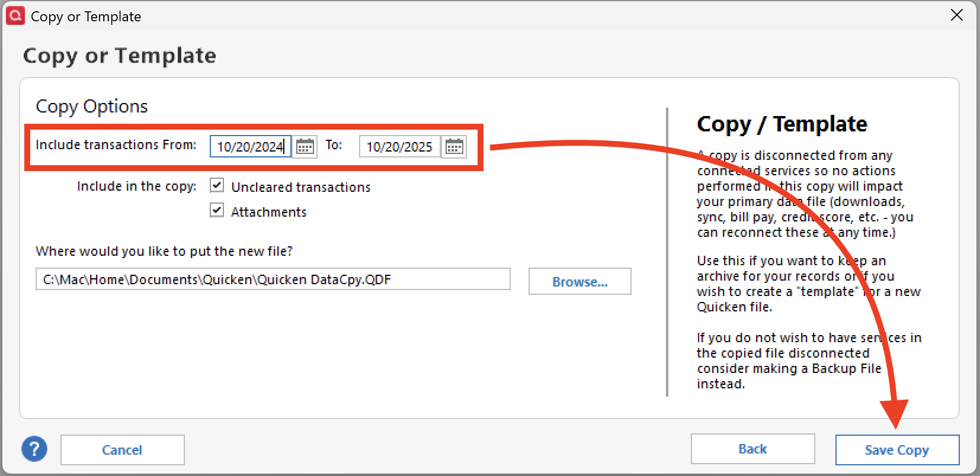Click the Uncleared transactions label text
980x476 pixels.
301,187
